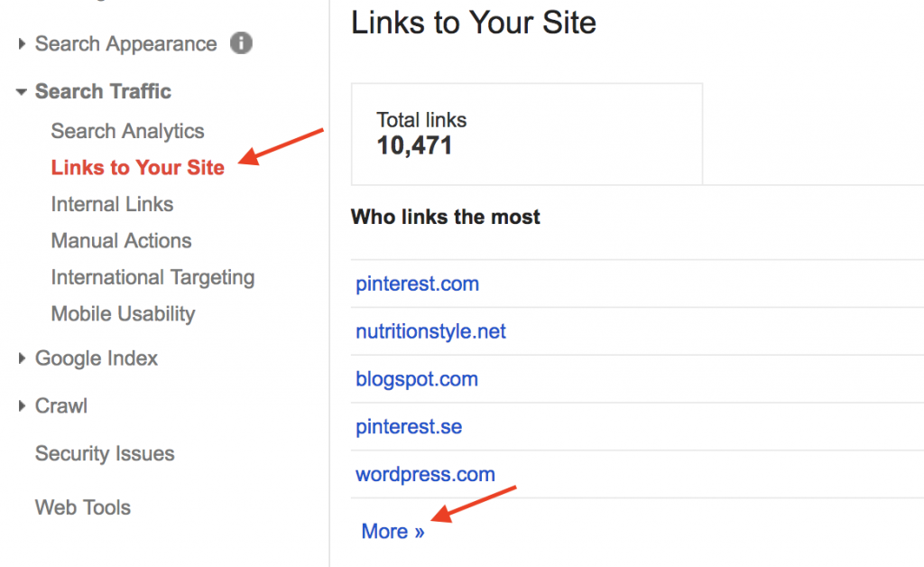Click More to see all linking sites

point(393,531)
